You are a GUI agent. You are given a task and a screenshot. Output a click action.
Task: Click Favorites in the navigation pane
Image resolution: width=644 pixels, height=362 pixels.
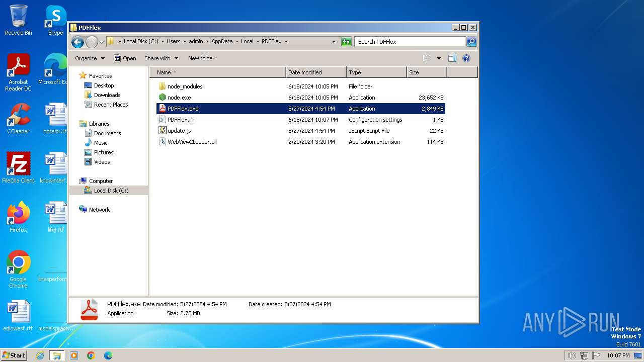pos(100,76)
